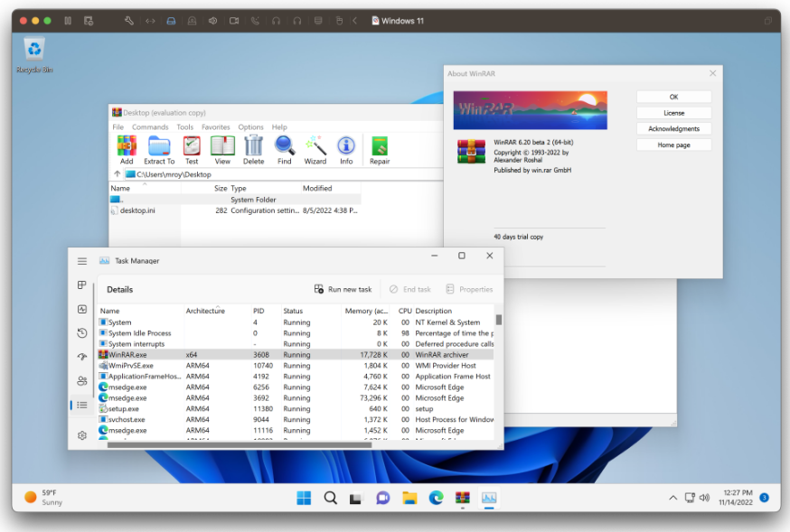
Task: Open Windows Start button on taskbar
Action: [x=304, y=498]
